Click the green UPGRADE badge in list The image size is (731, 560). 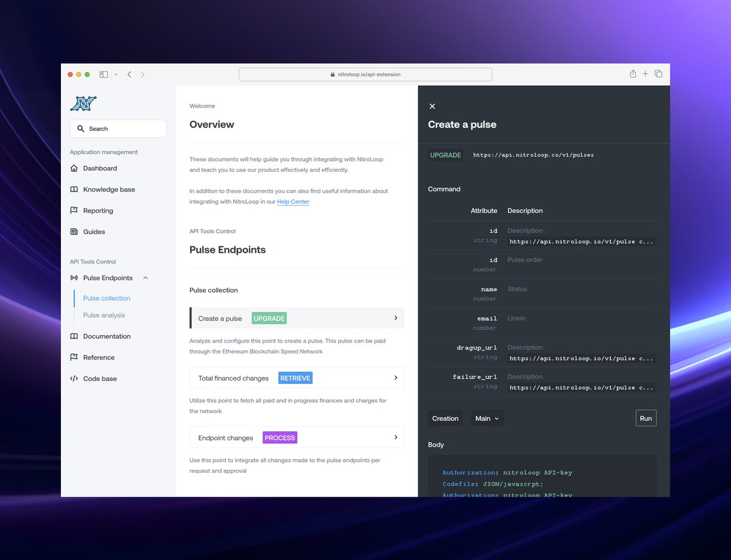[x=269, y=318]
